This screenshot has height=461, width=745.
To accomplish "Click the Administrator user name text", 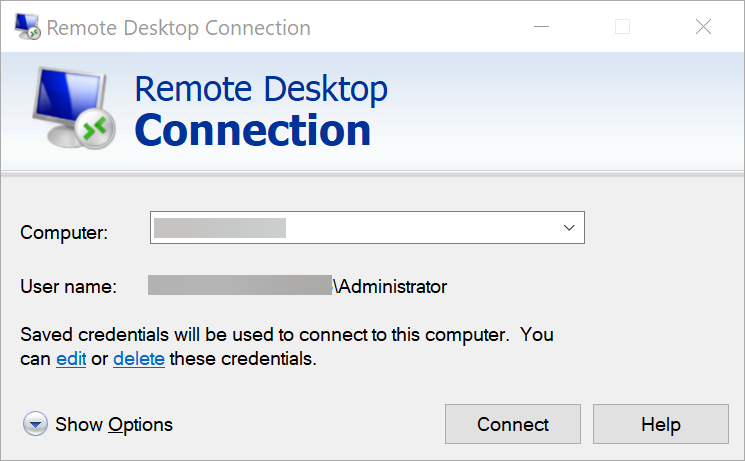I will point(392,287).
